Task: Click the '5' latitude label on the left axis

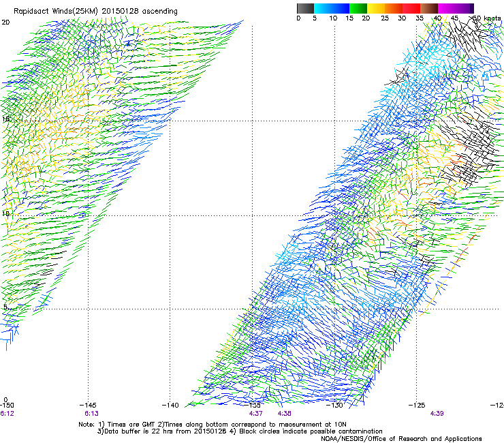Action: 5,307
